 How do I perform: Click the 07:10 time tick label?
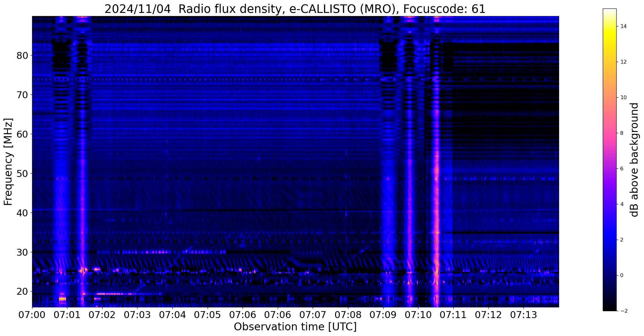(418, 315)
